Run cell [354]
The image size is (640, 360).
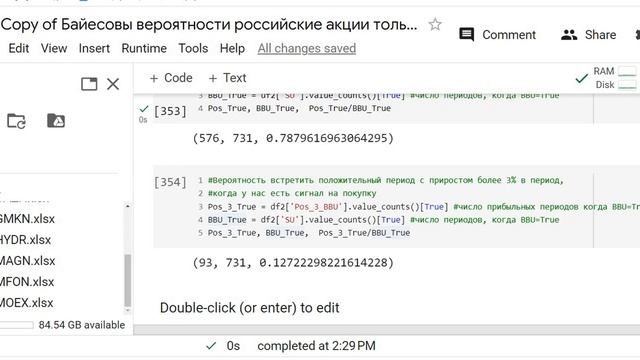click(170, 182)
